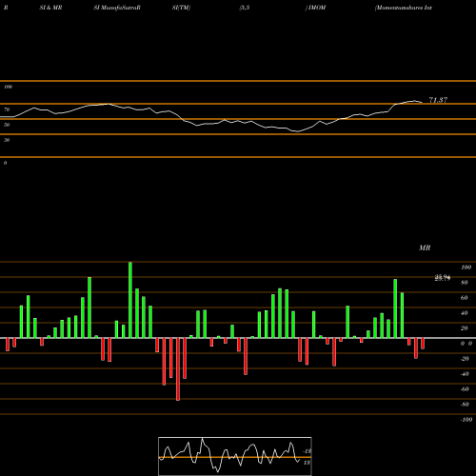Click the -18 value in mini chart
The height and width of the screenshot is (476, 476).
pos(307,451)
